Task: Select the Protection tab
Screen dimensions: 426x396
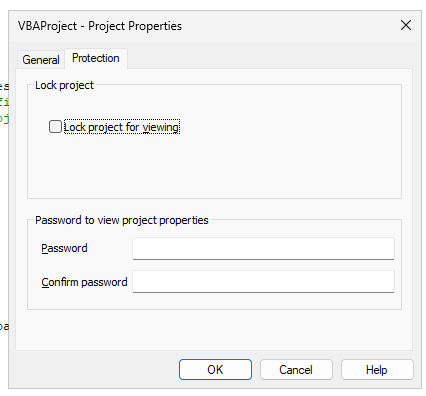Action: click(96, 58)
